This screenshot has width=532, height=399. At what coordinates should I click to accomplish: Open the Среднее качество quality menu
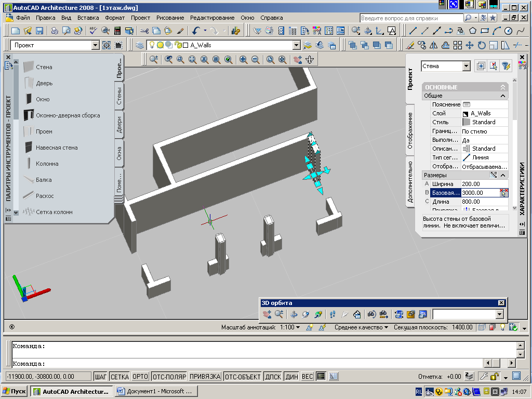click(362, 327)
